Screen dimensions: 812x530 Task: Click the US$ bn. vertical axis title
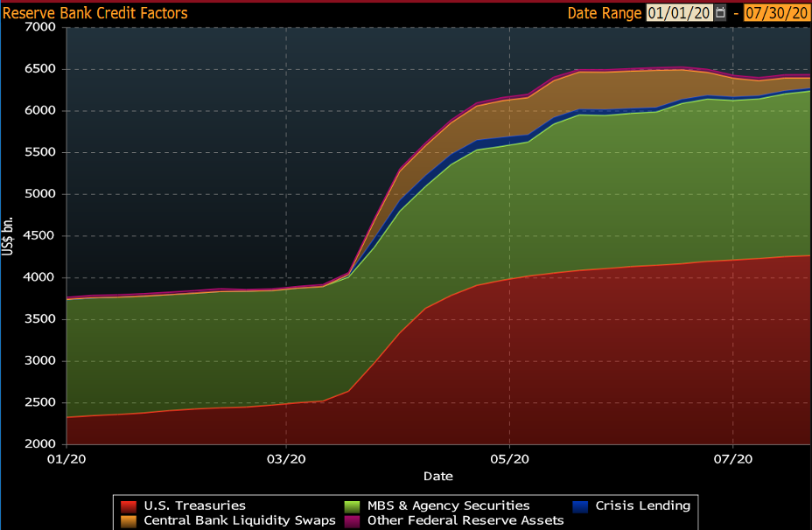click(x=8, y=236)
